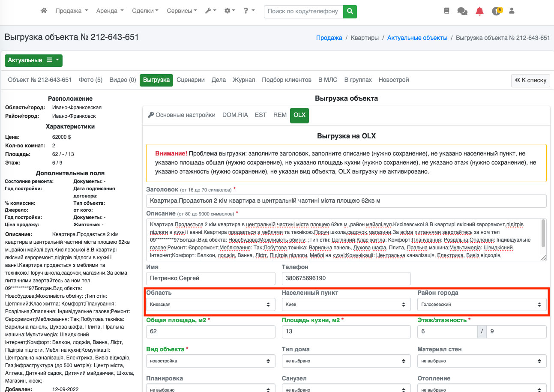
Task: Expand the Область dropdown
Action: (x=210, y=305)
